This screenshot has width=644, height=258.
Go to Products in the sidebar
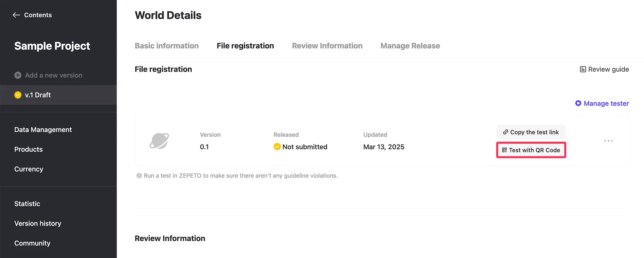click(29, 149)
